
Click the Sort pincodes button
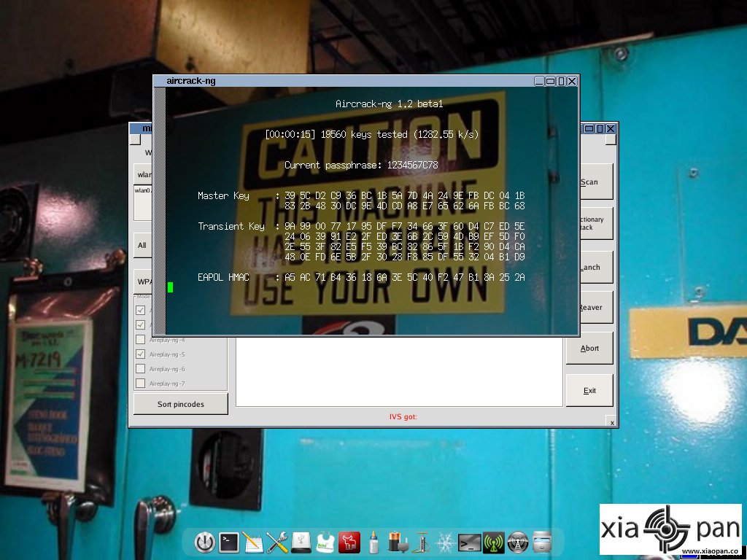[x=181, y=404]
